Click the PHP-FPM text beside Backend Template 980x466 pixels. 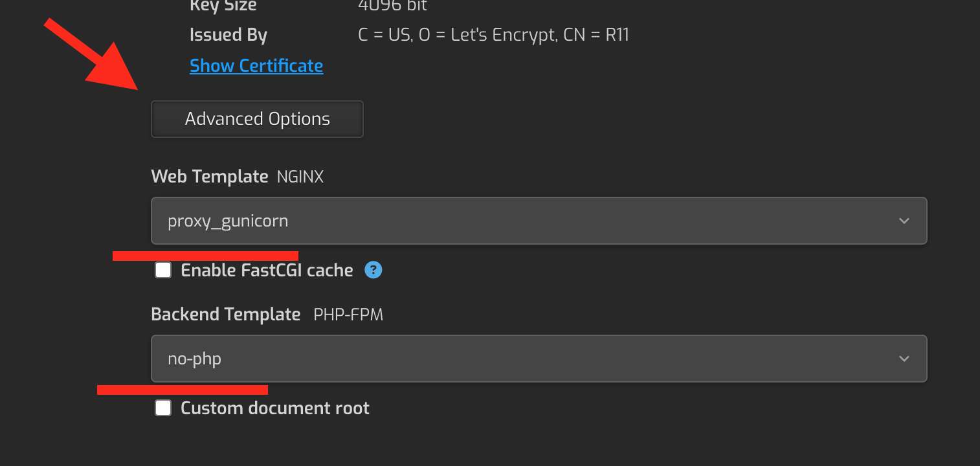point(348,315)
